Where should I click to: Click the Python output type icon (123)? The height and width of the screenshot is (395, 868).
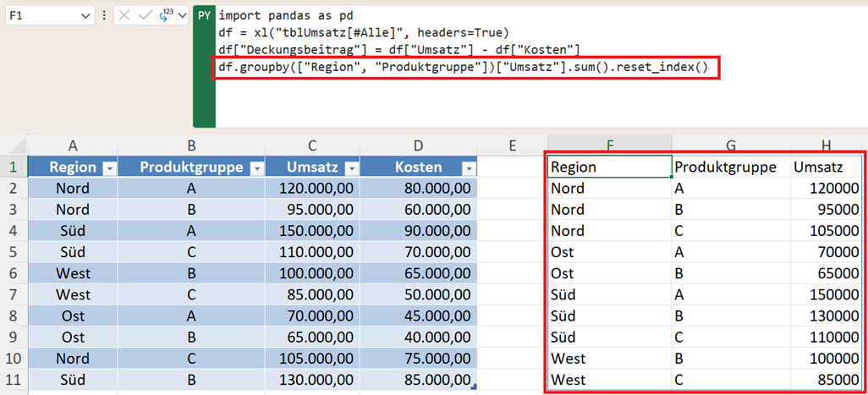[165, 16]
